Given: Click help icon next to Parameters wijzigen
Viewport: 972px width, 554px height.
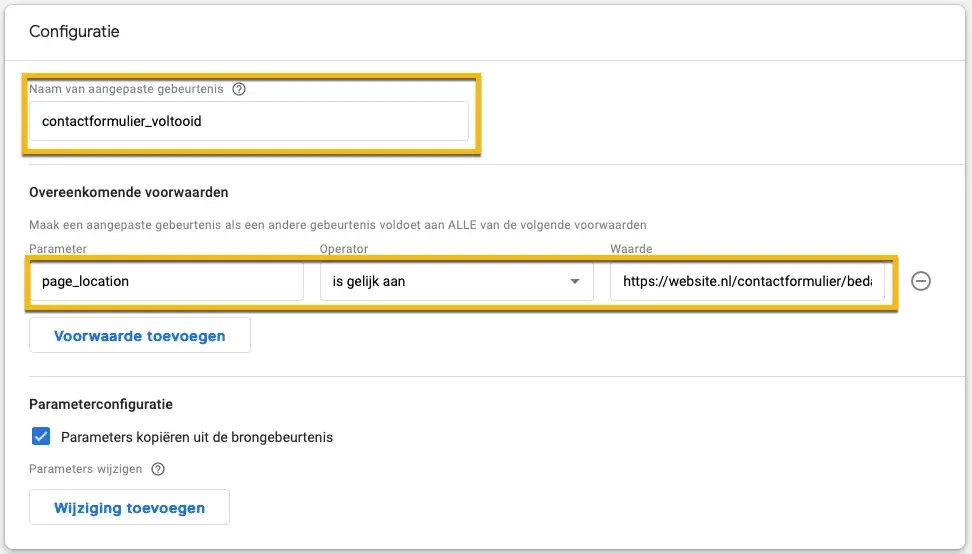Looking at the screenshot, I should (158, 469).
